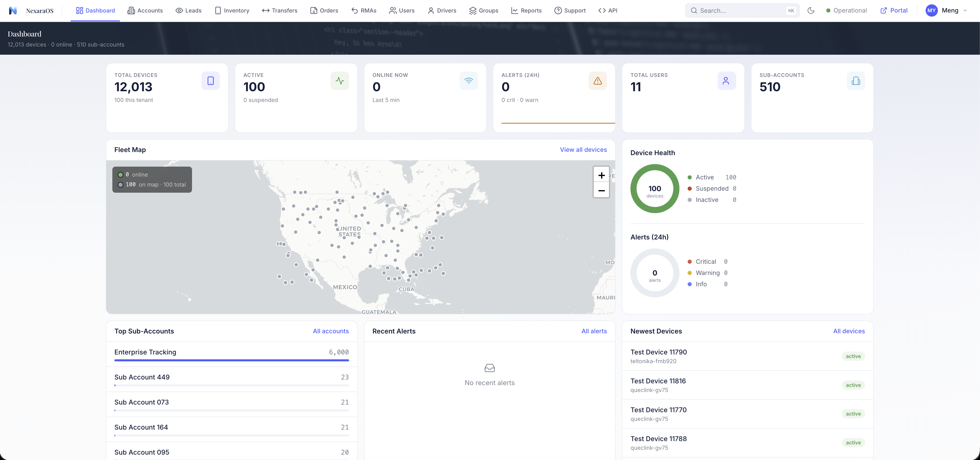Click the Critical alerts legend entry
This screenshot has width=980, height=460.
708,262
